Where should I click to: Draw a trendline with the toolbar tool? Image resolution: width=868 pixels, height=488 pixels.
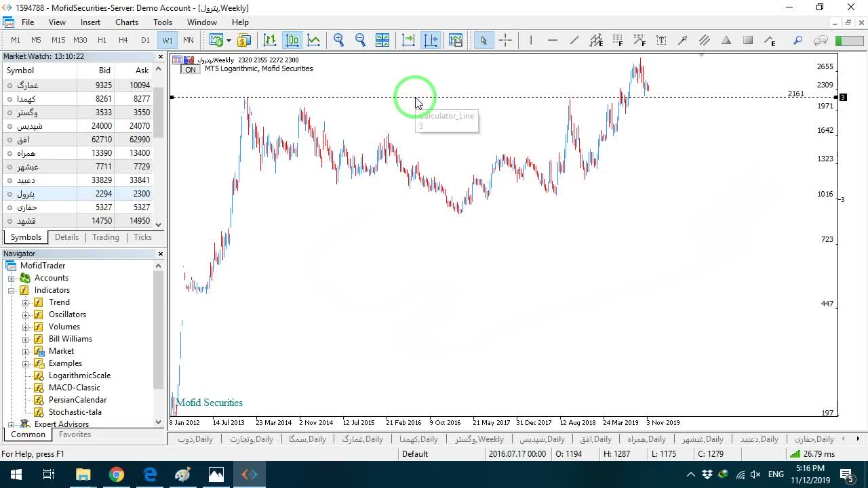pos(574,40)
